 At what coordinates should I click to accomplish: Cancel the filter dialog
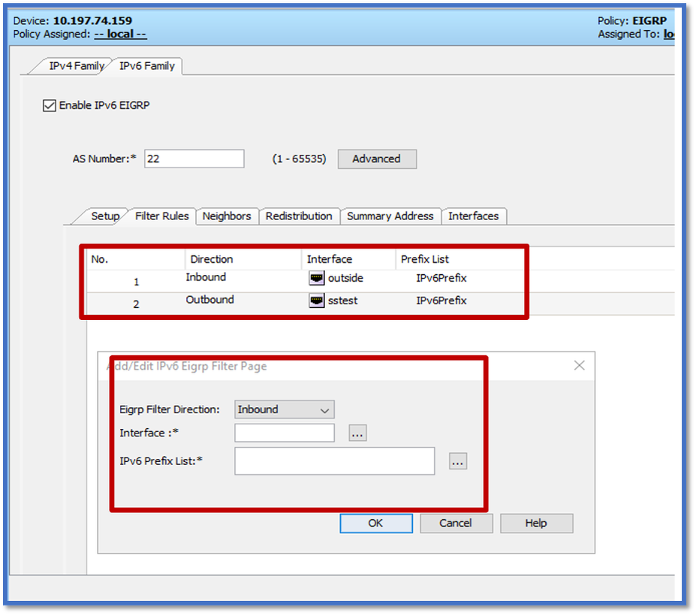(456, 524)
